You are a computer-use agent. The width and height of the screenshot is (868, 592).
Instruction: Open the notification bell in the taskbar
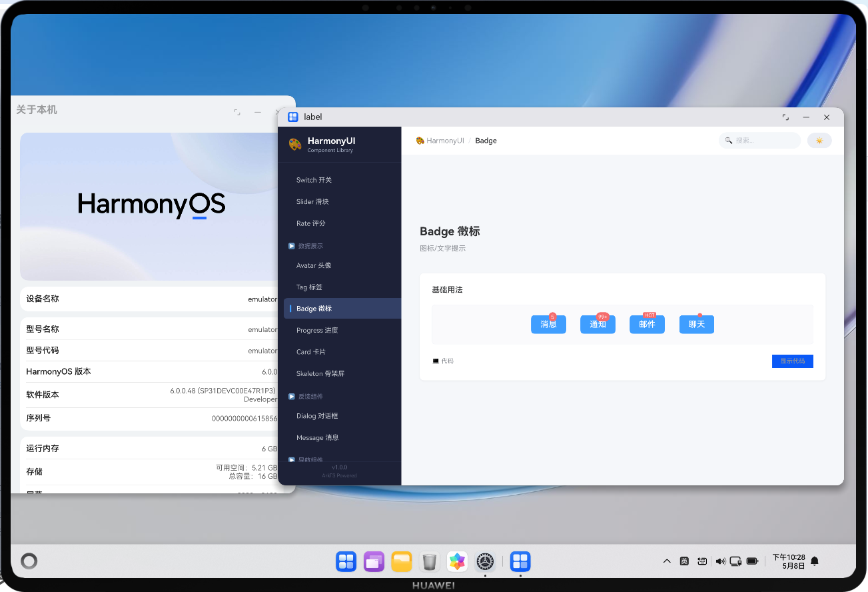pos(815,561)
